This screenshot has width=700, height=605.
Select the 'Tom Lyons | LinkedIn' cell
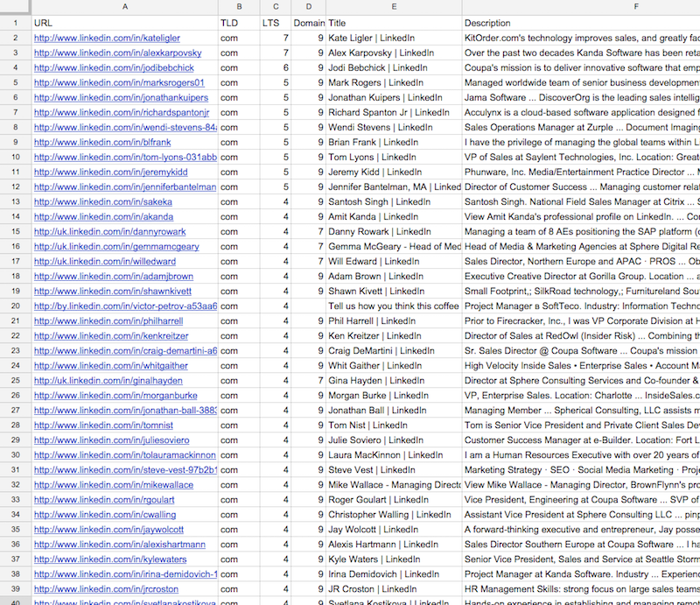click(x=395, y=157)
